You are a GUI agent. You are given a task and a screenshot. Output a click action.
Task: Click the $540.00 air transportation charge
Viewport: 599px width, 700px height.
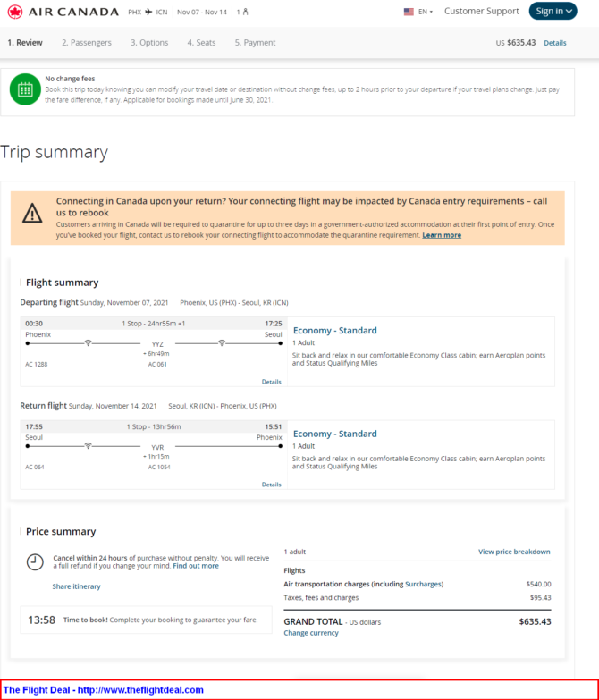point(539,584)
